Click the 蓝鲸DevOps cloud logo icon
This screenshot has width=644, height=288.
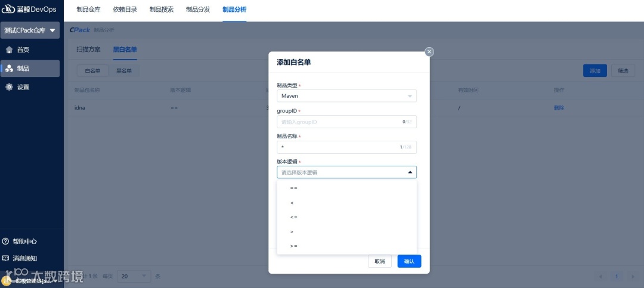click(x=8, y=10)
